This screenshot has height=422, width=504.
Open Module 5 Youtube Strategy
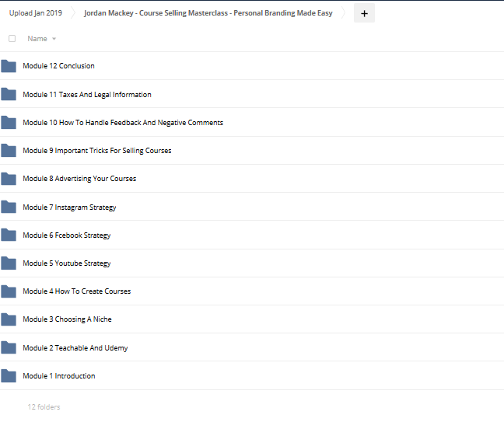click(x=67, y=263)
